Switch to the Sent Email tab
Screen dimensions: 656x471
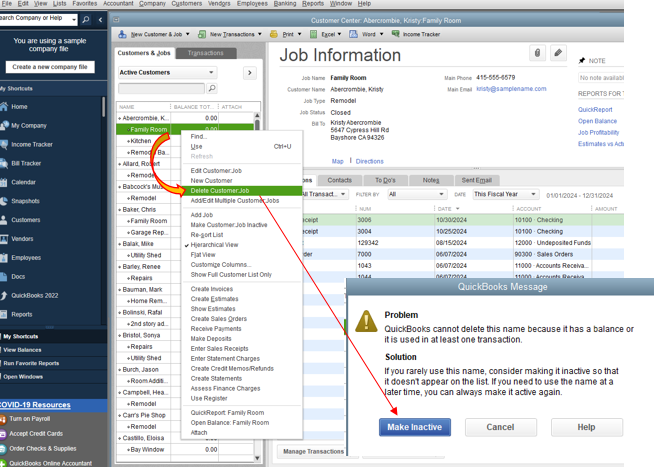(477, 180)
